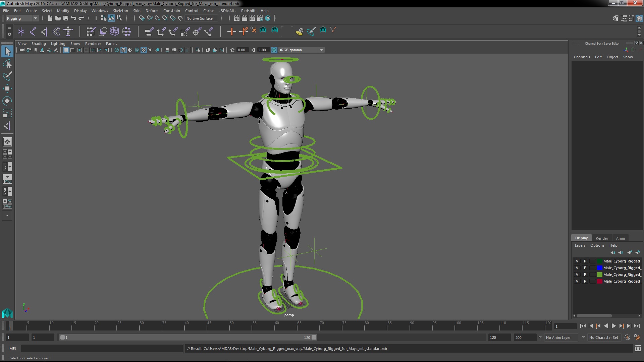The width and height of the screenshot is (644, 362).
Task: Toggle visibility of first Male_Cyborg_Rigged layer
Action: [577, 261]
